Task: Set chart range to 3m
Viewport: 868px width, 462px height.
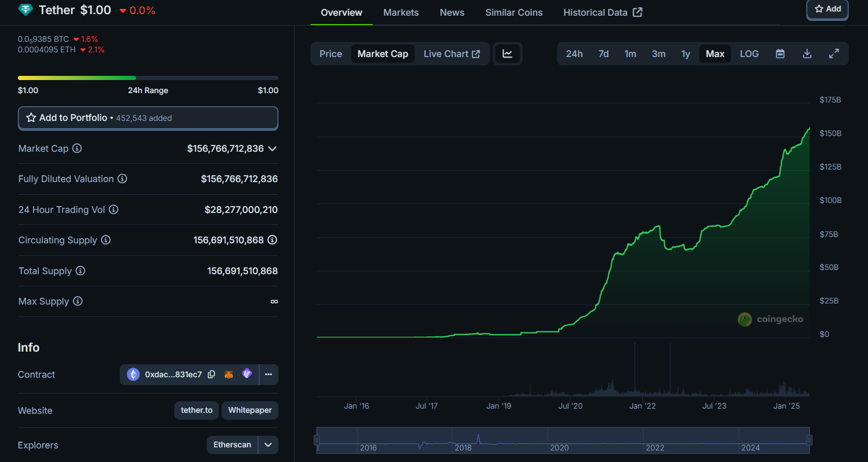Action: 659,54
